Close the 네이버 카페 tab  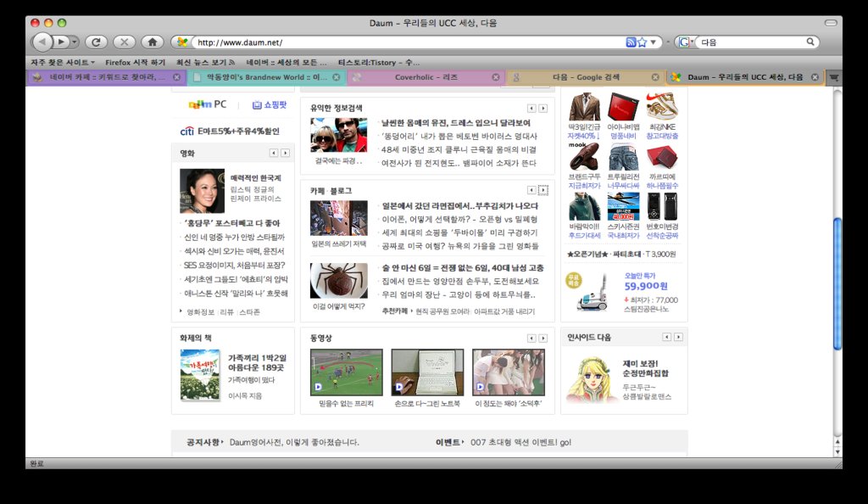tap(176, 77)
